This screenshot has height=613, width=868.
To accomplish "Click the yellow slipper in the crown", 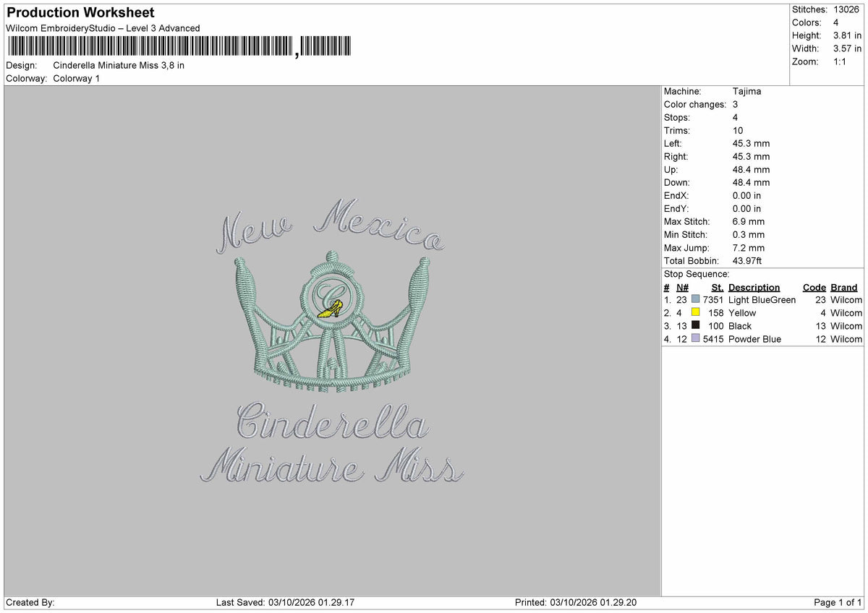I will point(331,310).
